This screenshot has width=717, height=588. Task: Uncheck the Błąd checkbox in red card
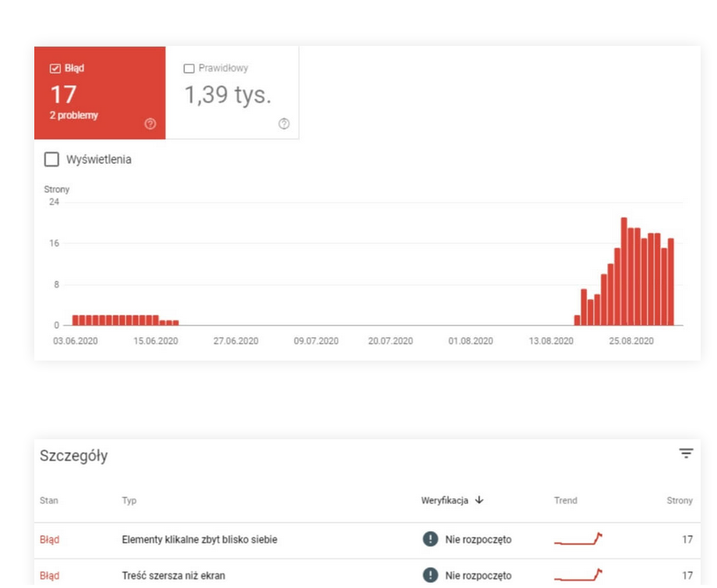55,69
